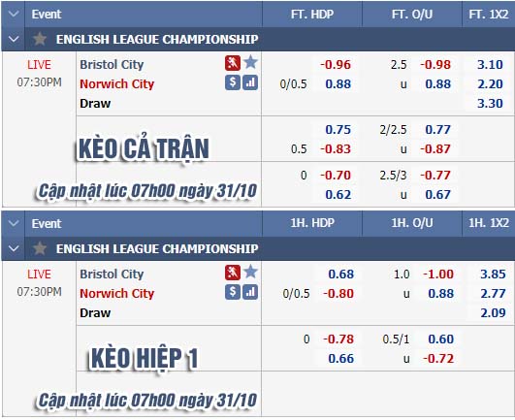Viewport: 515px width, 420px height.
Task: Click first-half Draw odds 2.09
Action: (493, 312)
